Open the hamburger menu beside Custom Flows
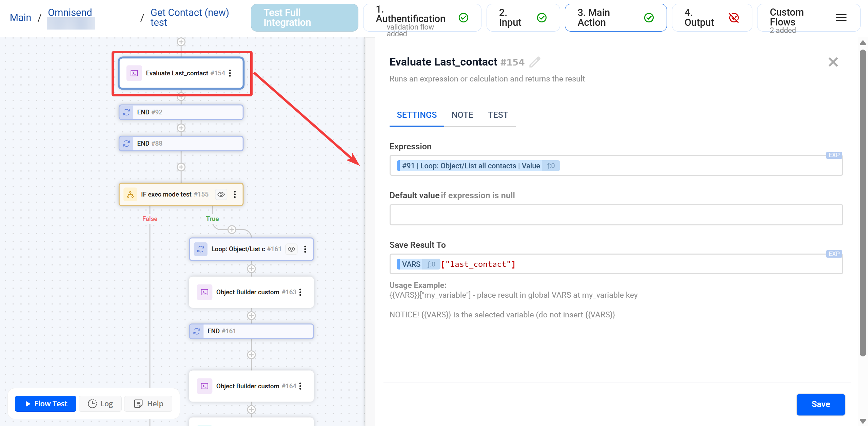Screen dimensions: 868x426 [x=841, y=17]
